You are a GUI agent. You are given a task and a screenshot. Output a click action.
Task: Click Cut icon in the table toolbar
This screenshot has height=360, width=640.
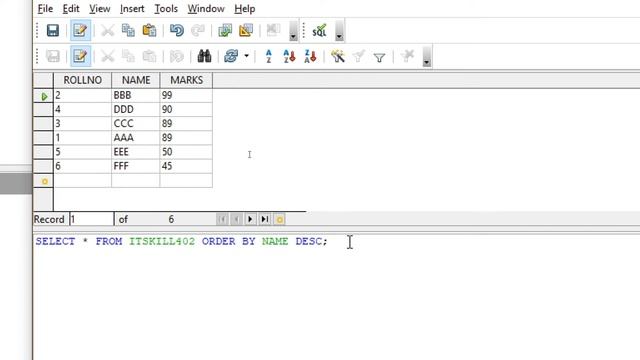point(107,56)
